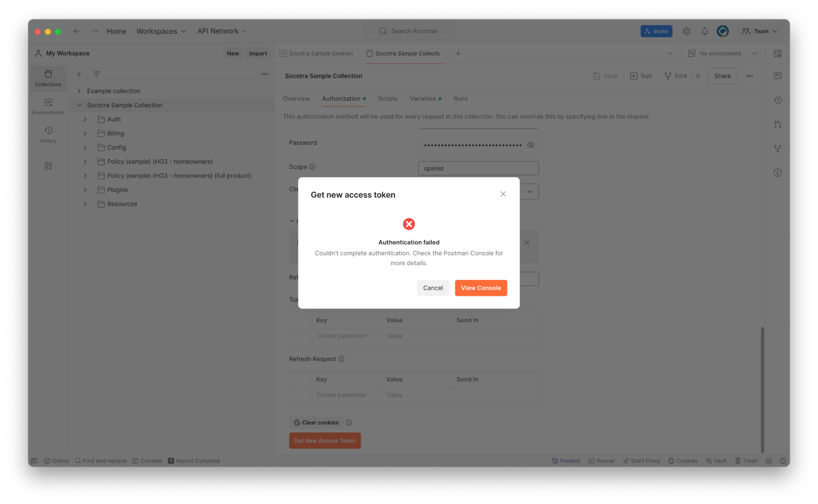Open the History sidebar panel

[48, 134]
